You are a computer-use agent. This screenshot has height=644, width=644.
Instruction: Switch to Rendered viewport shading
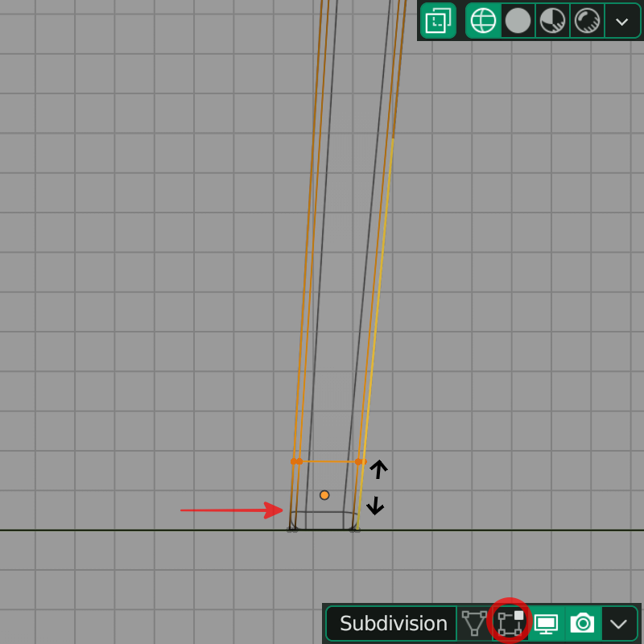(587, 21)
